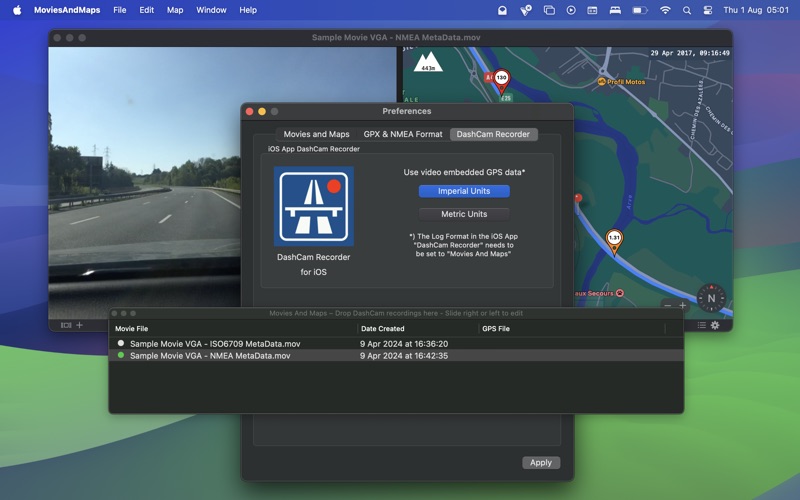Open the Apple menu
Viewport: 800px width, 500px height.
[17, 10]
